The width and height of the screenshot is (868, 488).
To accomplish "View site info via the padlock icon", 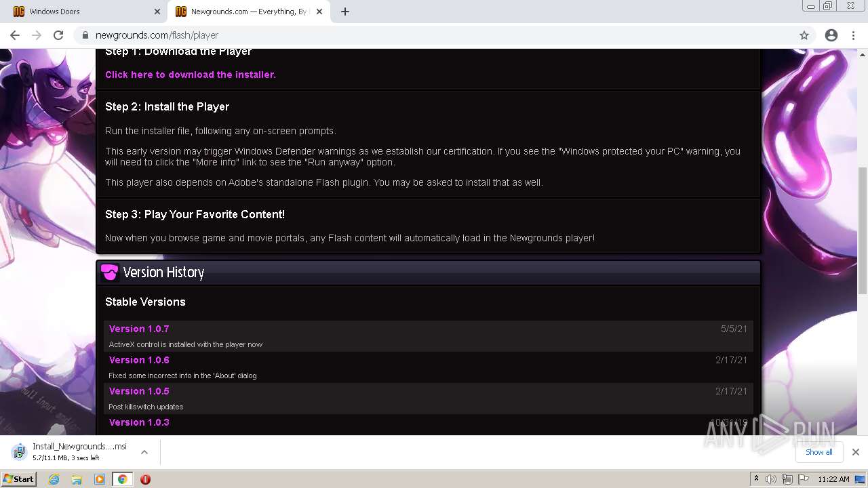I will (x=85, y=35).
